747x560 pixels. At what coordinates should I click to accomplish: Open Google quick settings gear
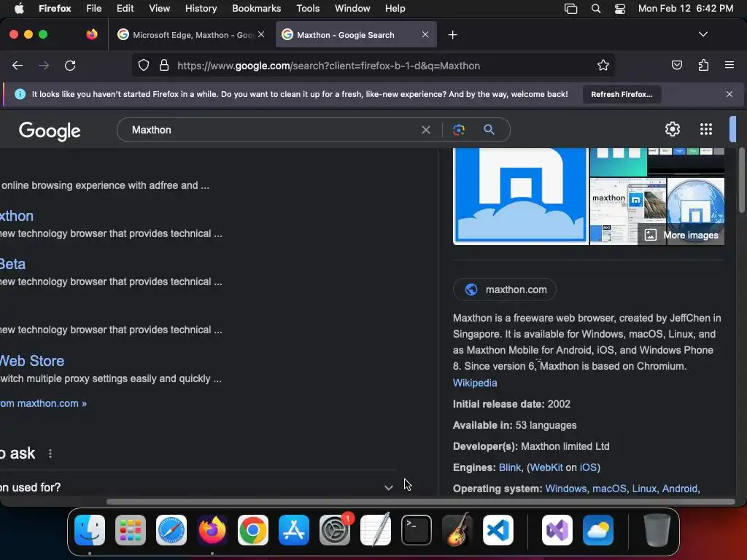672,129
